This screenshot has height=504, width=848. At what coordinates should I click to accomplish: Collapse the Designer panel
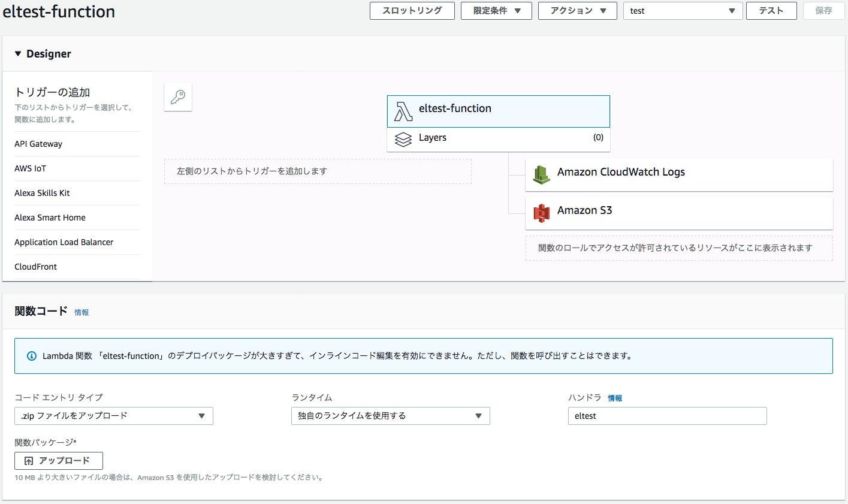tap(17, 53)
